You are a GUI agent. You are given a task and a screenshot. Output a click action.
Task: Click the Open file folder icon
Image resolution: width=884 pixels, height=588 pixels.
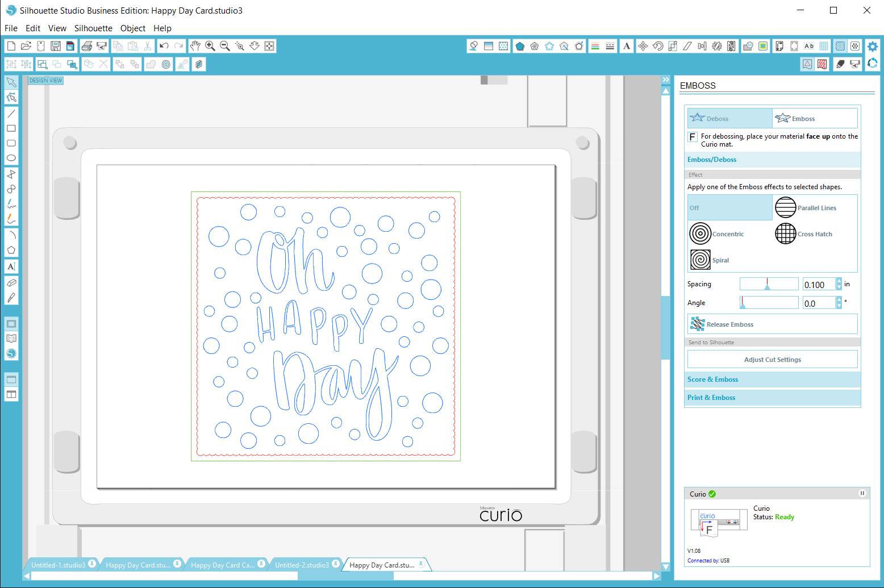coord(26,46)
